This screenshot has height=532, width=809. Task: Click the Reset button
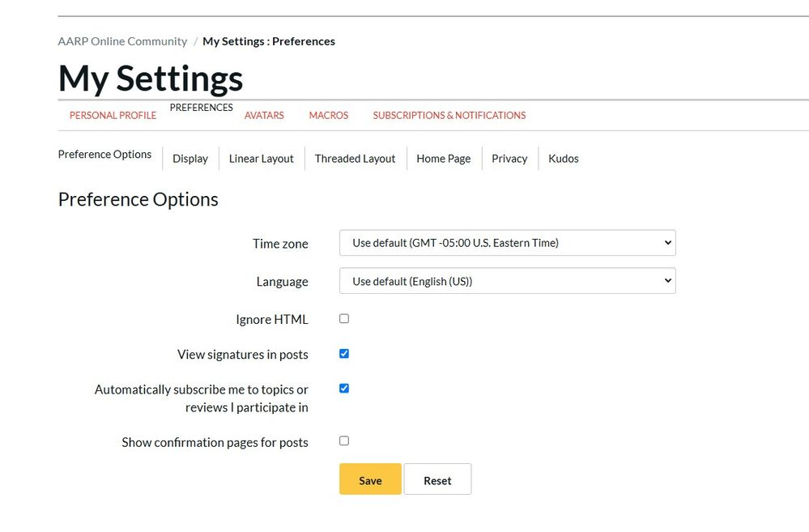(437, 479)
